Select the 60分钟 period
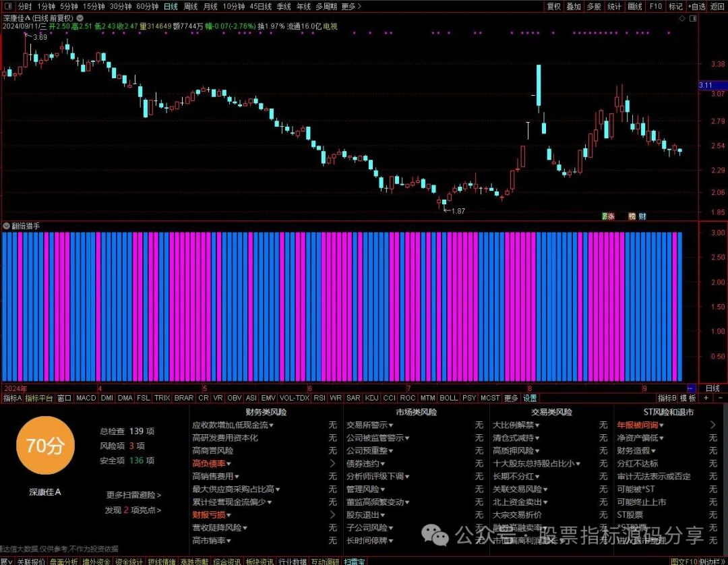 [147, 7]
